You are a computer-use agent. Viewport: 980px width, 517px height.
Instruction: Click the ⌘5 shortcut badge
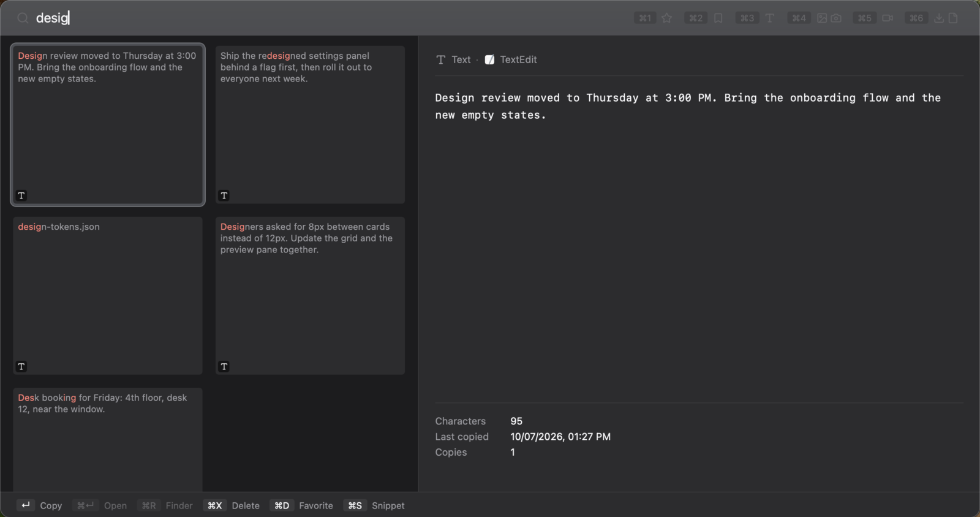(864, 18)
